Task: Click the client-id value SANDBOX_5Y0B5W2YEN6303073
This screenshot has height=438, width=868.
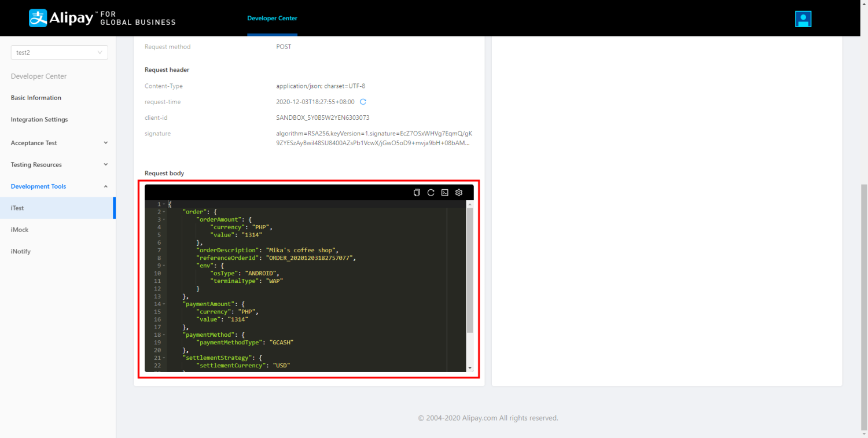Action: click(323, 117)
